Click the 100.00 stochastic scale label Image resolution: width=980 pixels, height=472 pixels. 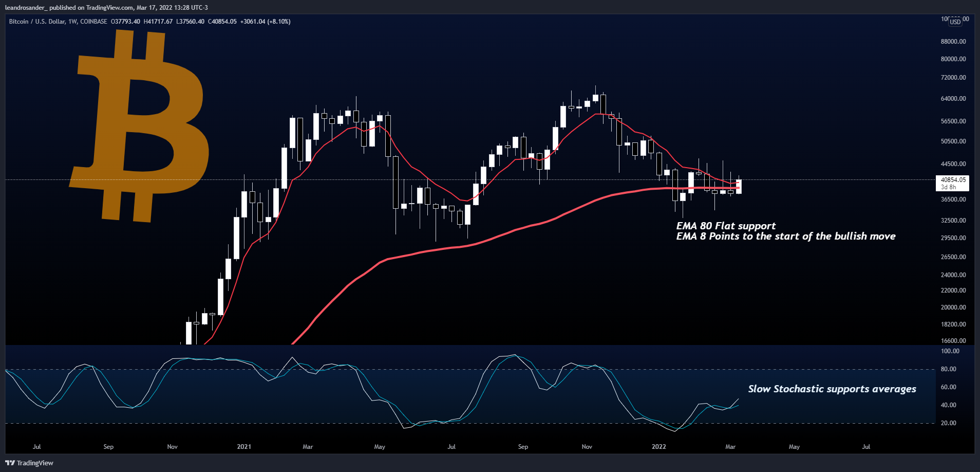(x=950, y=351)
